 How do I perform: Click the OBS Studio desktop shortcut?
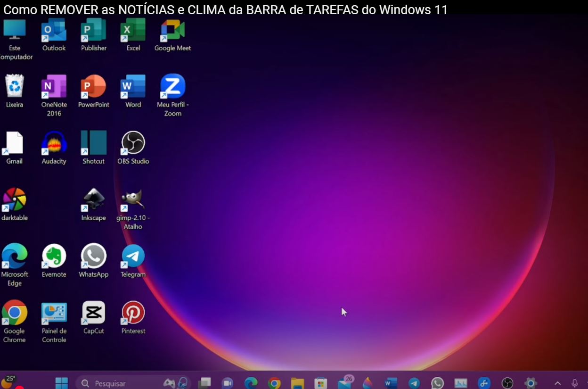133,148
